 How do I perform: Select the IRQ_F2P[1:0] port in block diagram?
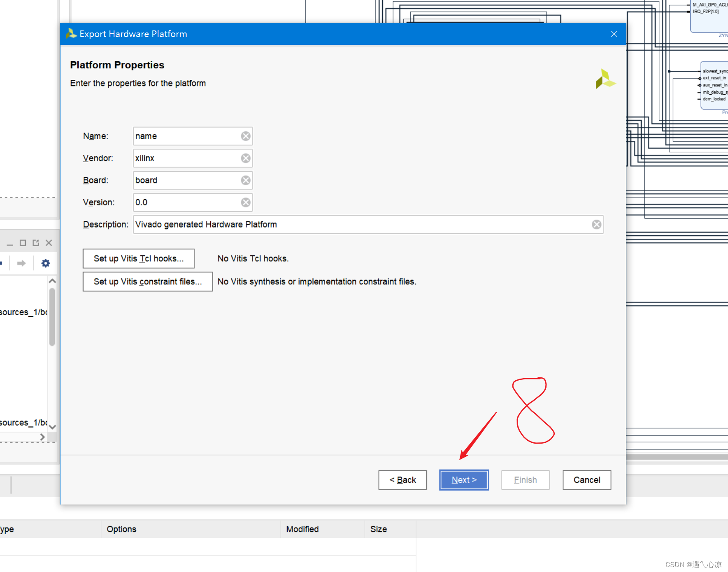pos(705,12)
